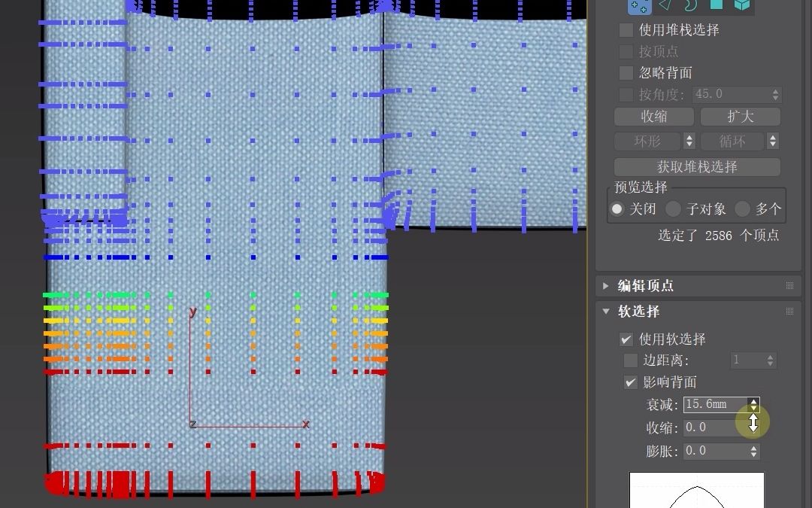
Task: Click inside the 膨胀 value field
Action: click(x=714, y=451)
